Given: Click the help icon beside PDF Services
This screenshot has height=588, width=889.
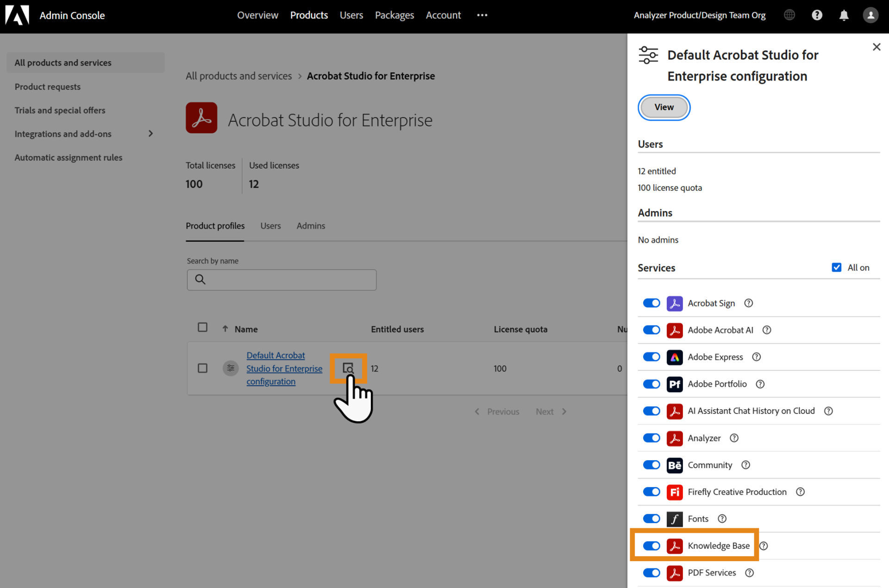Looking at the screenshot, I should click(749, 573).
